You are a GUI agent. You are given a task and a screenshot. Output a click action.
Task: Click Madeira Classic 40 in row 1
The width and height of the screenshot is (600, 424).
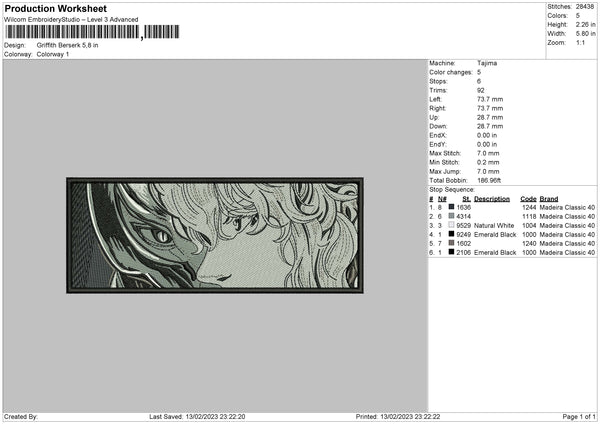tap(567, 207)
